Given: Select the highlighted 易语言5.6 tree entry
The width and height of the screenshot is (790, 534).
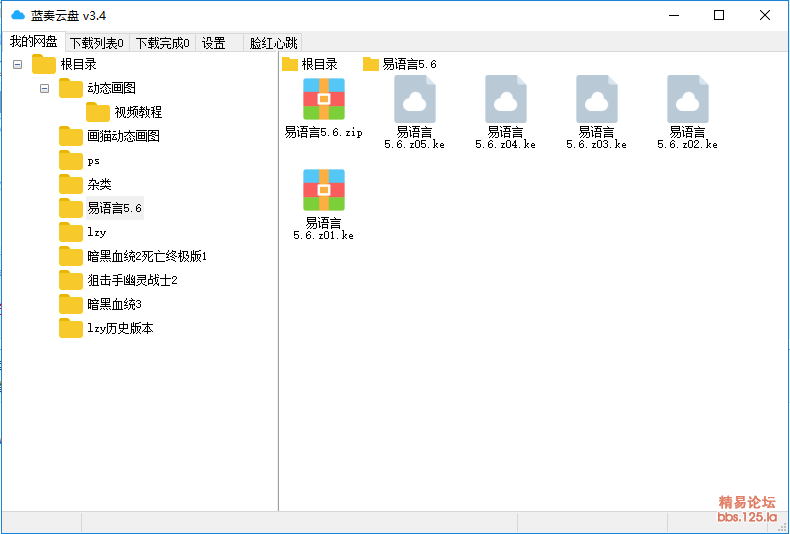Looking at the screenshot, I should click(115, 208).
